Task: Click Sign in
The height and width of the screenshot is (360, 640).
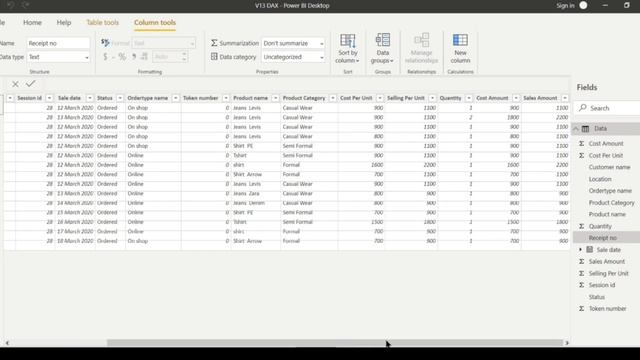Action: pos(565,6)
